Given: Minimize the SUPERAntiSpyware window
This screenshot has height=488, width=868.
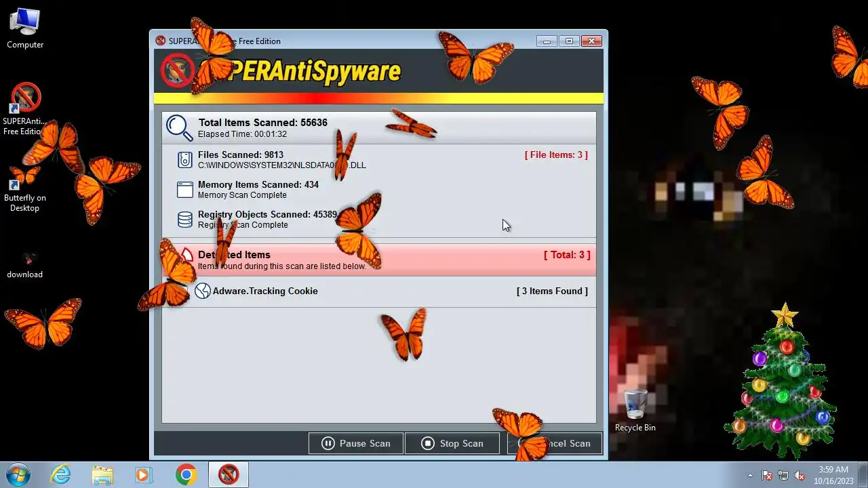Looking at the screenshot, I should click(x=547, y=41).
